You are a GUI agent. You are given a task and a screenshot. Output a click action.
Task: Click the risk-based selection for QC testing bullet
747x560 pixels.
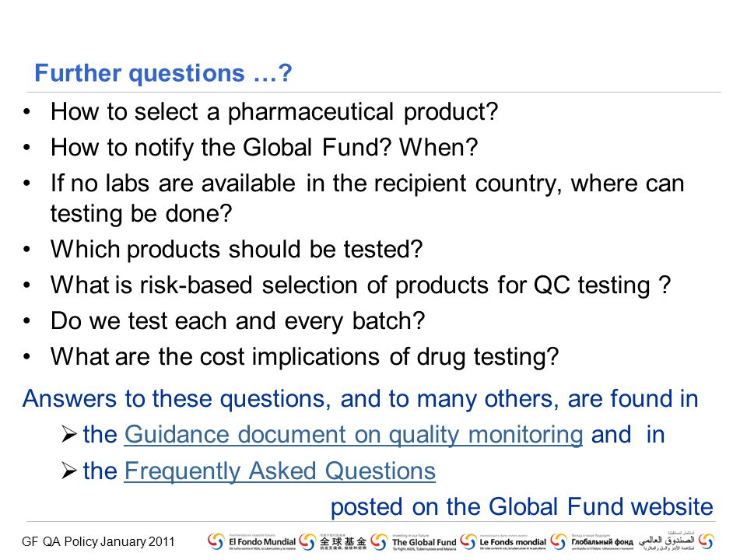(x=360, y=285)
